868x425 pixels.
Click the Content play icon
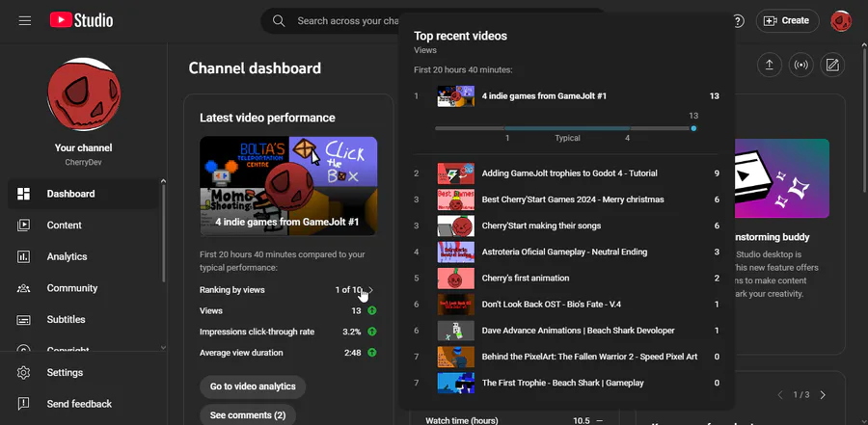[x=23, y=226]
